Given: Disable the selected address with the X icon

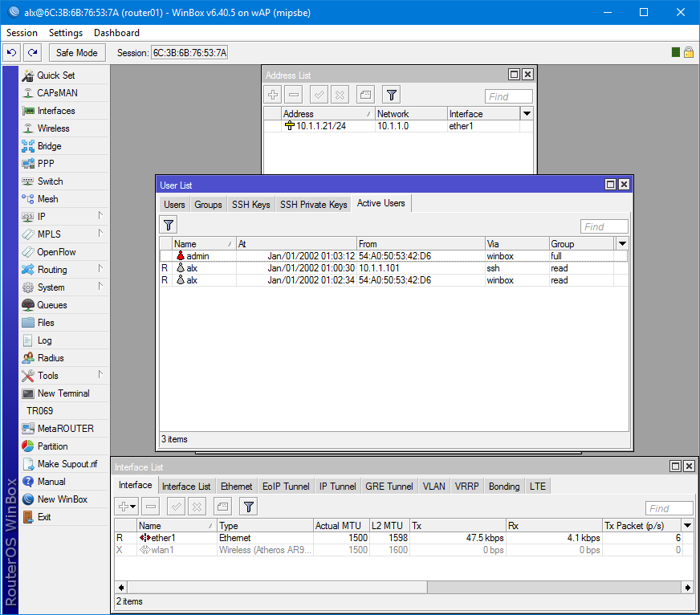Looking at the screenshot, I should coord(340,94).
